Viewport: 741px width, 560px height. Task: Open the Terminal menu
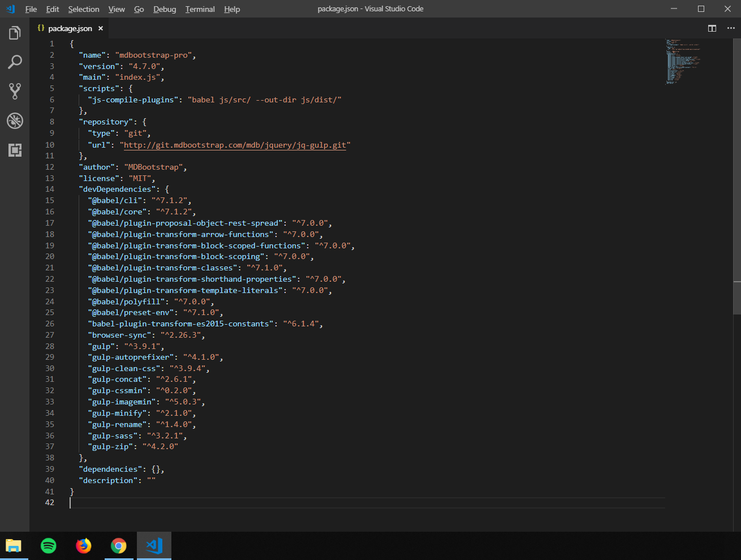pyautogui.click(x=200, y=9)
